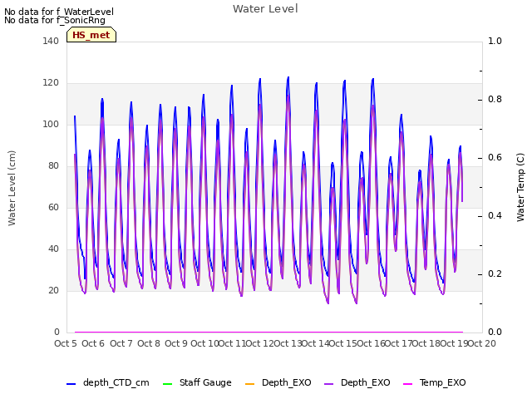Click the 0.2 tick on right axis

[x=495, y=273]
